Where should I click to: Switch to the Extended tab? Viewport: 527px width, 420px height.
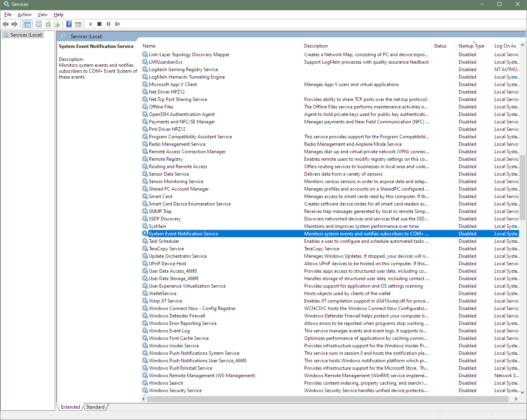[x=70, y=407]
